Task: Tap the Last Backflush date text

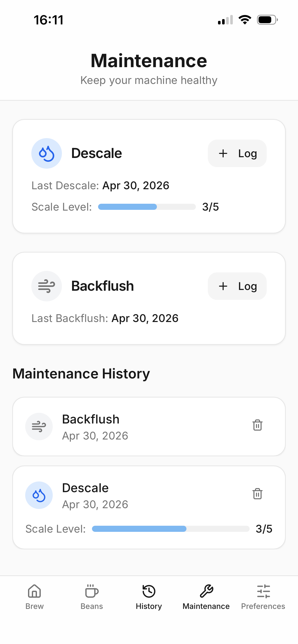Action: (145, 318)
